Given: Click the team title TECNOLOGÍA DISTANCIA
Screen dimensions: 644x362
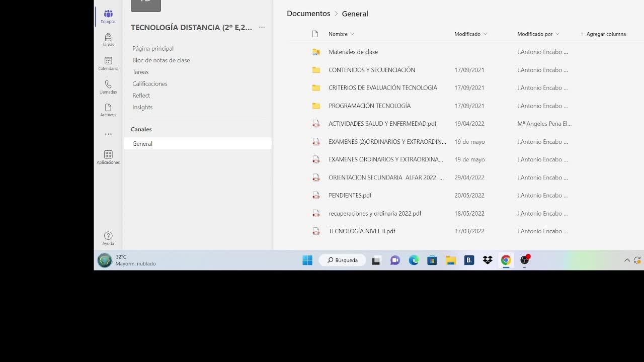Looking at the screenshot, I should pos(192,28).
